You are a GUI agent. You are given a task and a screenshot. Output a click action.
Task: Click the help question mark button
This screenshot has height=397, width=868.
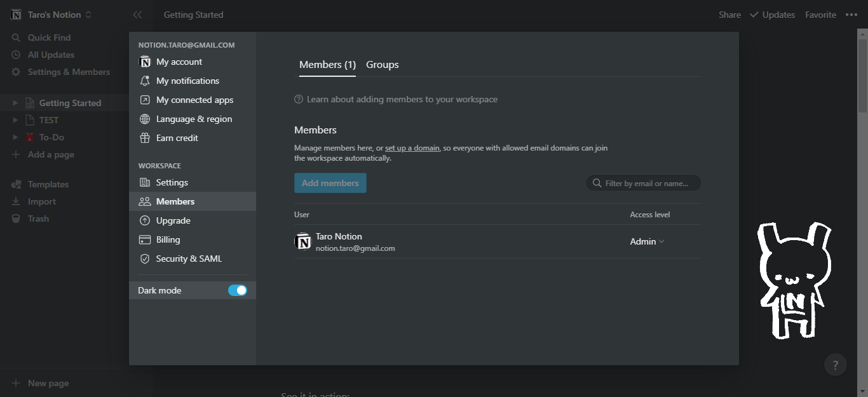click(836, 365)
